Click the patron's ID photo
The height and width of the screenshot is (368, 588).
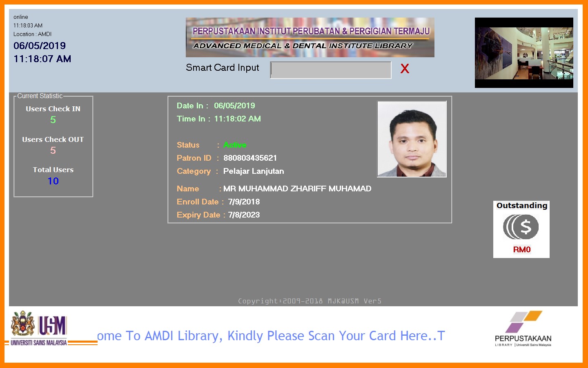coord(412,139)
